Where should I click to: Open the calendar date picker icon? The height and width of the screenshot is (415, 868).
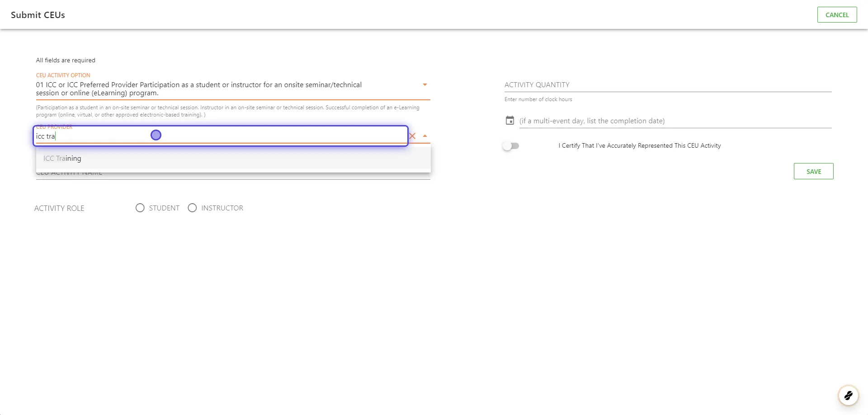tap(509, 121)
